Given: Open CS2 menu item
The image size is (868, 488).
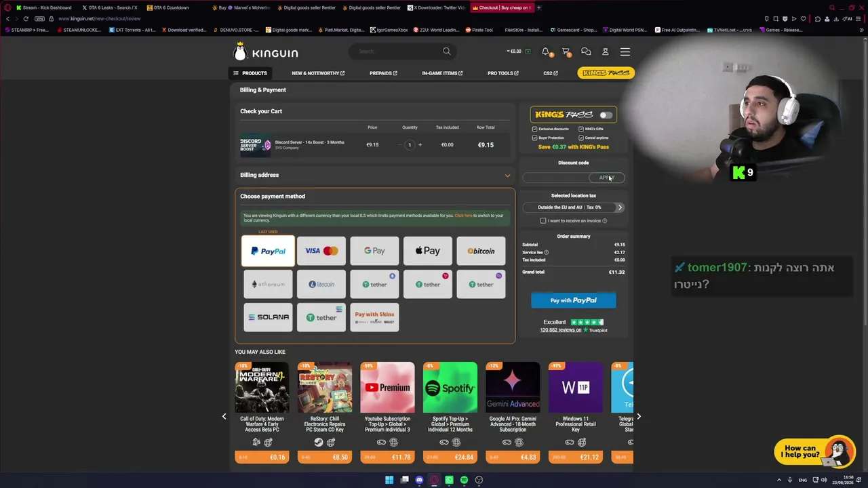Looking at the screenshot, I should (551, 73).
